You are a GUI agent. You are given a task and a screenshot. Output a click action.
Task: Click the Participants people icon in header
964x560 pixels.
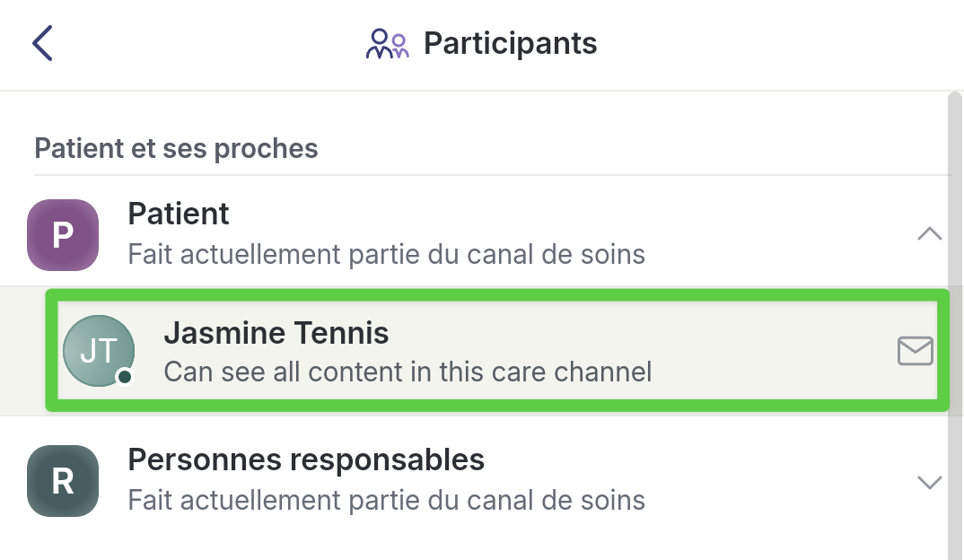pyautogui.click(x=387, y=43)
